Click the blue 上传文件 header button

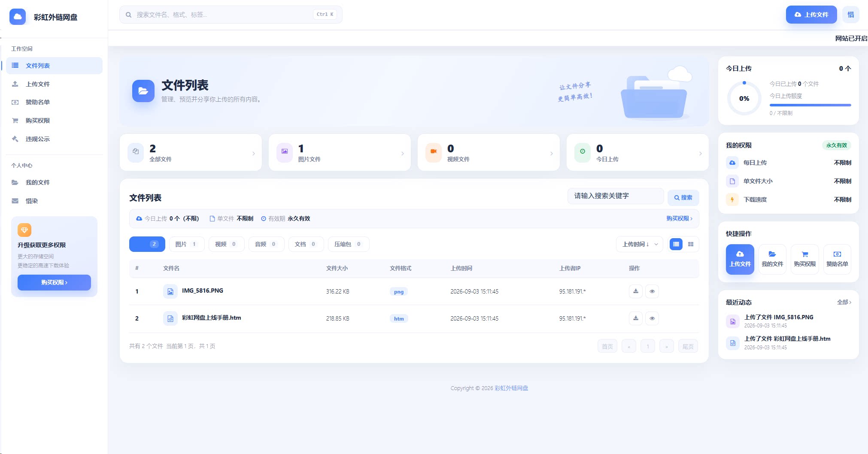tap(811, 15)
